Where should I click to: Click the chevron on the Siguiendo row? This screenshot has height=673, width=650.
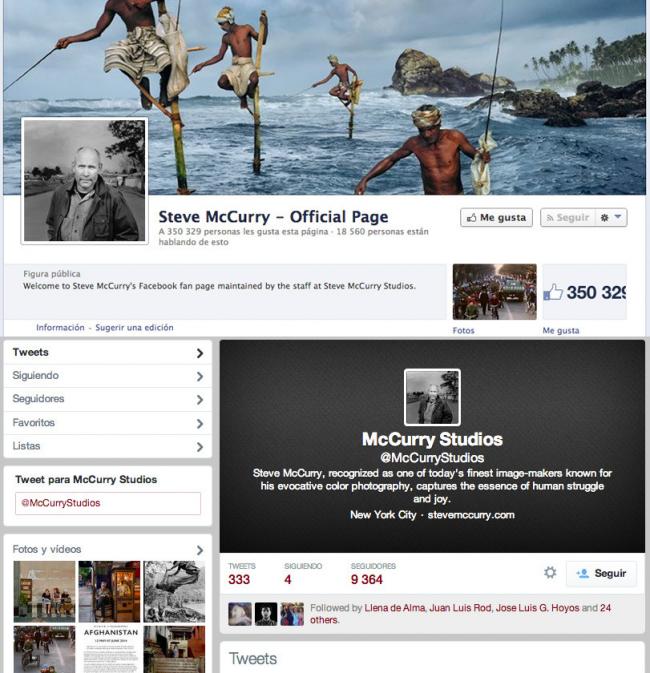(x=200, y=376)
